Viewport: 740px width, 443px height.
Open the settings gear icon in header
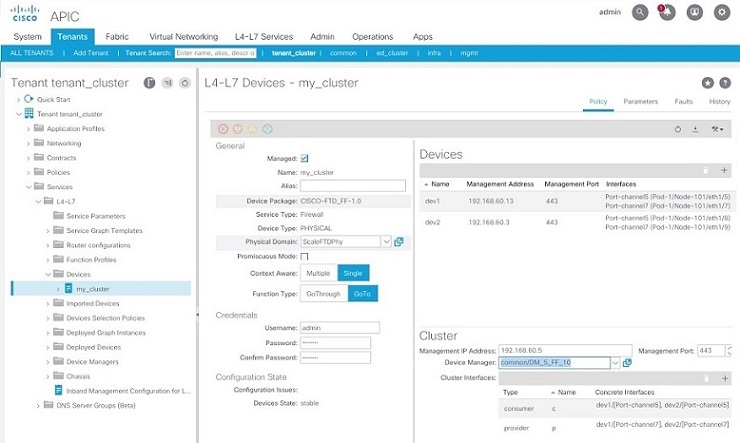click(x=722, y=12)
